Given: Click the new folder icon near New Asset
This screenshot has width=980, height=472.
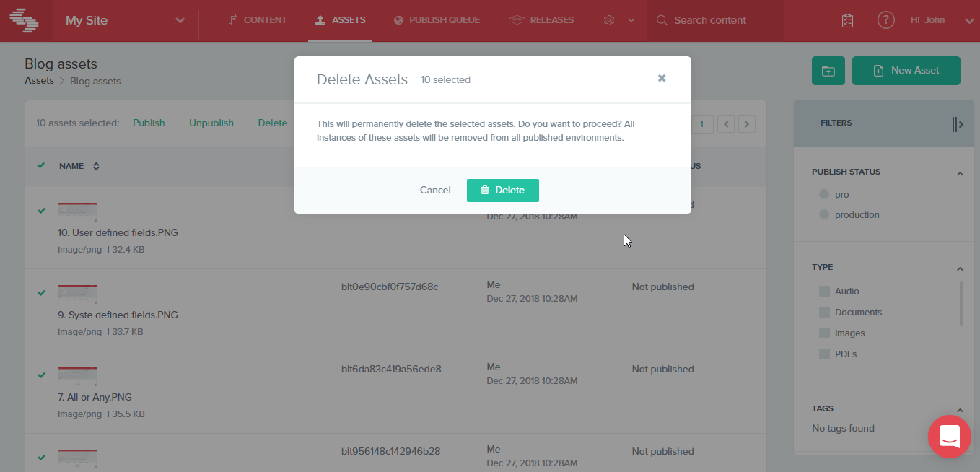Looking at the screenshot, I should point(828,70).
